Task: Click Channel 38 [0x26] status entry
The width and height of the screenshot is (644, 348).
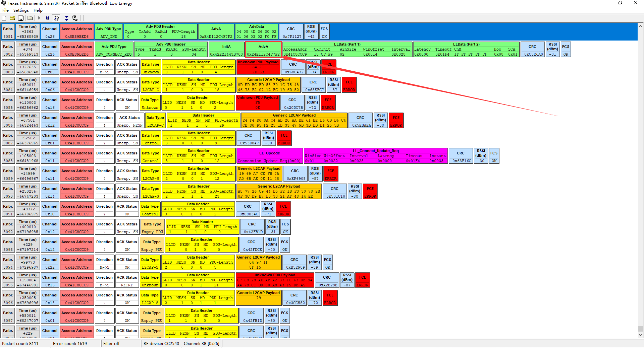Action: click(202, 344)
